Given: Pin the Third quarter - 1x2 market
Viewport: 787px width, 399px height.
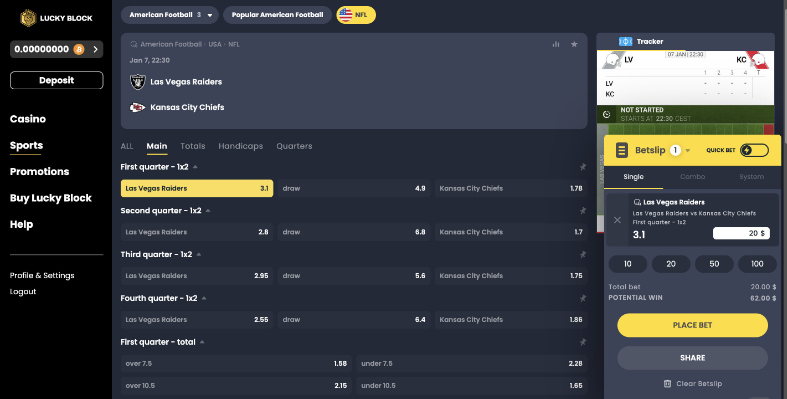Looking at the screenshot, I should (582, 254).
